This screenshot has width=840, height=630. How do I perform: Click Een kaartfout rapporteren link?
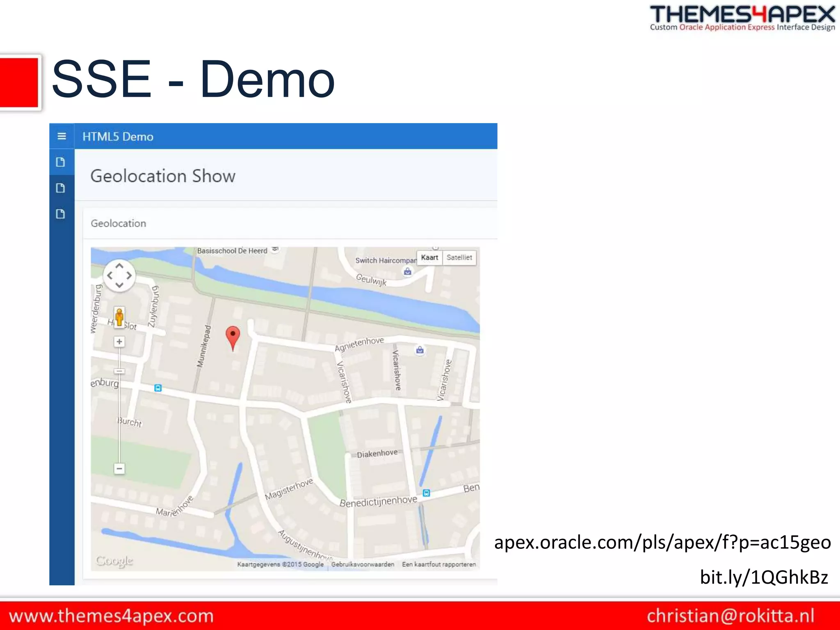[439, 564]
